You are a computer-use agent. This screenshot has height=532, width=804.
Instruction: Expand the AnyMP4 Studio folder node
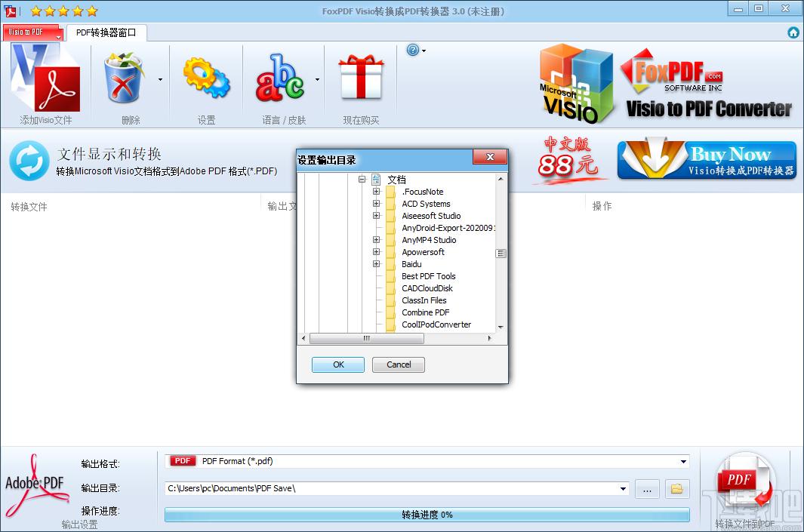[377, 240]
